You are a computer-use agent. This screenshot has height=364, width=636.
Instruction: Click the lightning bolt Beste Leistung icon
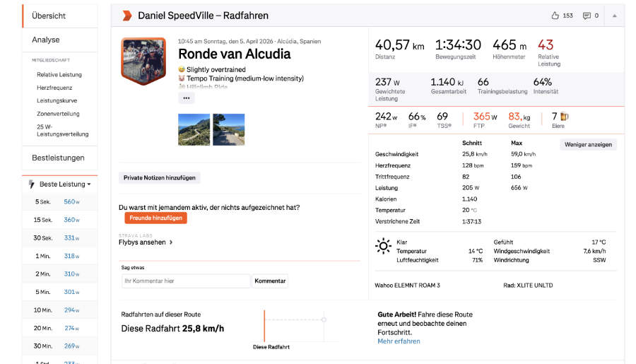(x=31, y=184)
